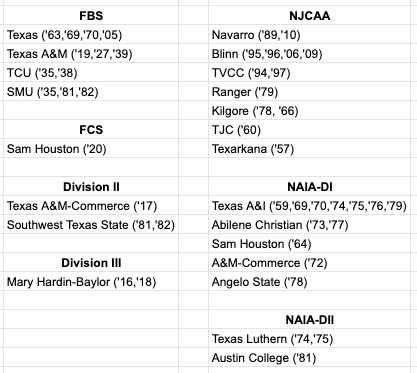Click the Division II header cell
The width and height of the screenshot is (417, 373).
[x=91, y=187]
